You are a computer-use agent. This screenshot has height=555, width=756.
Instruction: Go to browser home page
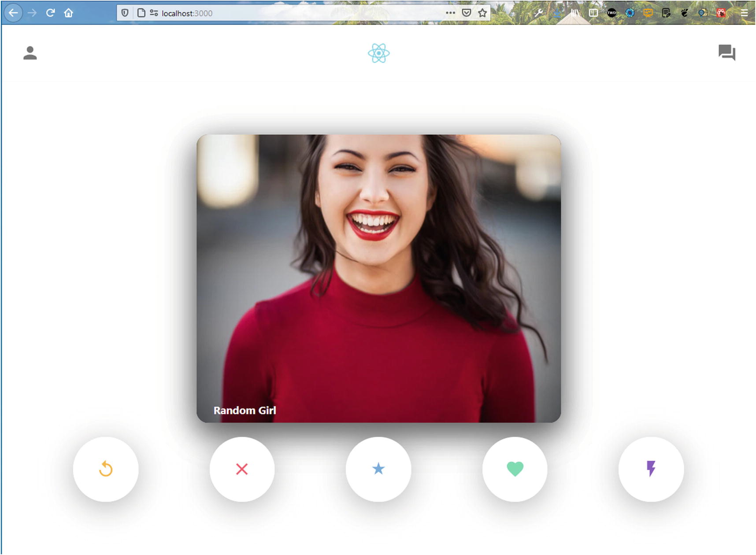coord(68,13)
